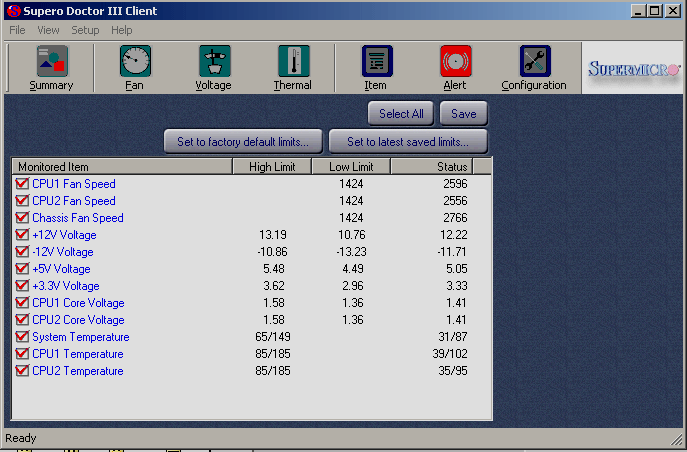Open the Help menu
The image size is (687, 452).
click(122, 30)
